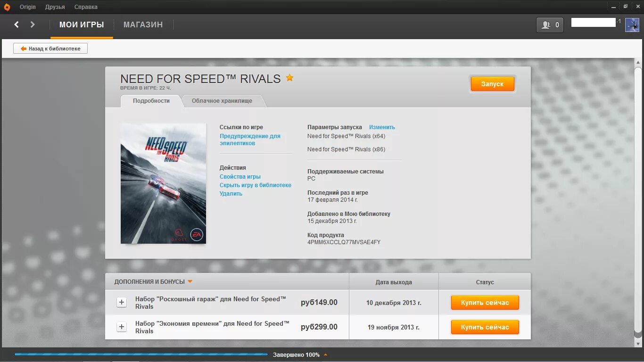Open "Предупреждение для эпилептиков" link
Viewport: 644px width, 362px height.
pyautogui.click(x=250, y=140)
